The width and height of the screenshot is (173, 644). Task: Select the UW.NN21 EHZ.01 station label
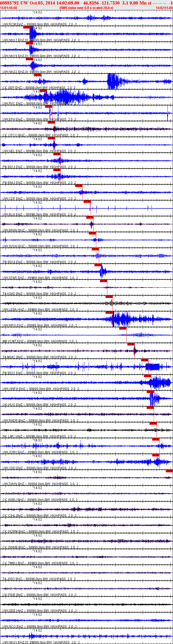point(16,642)
